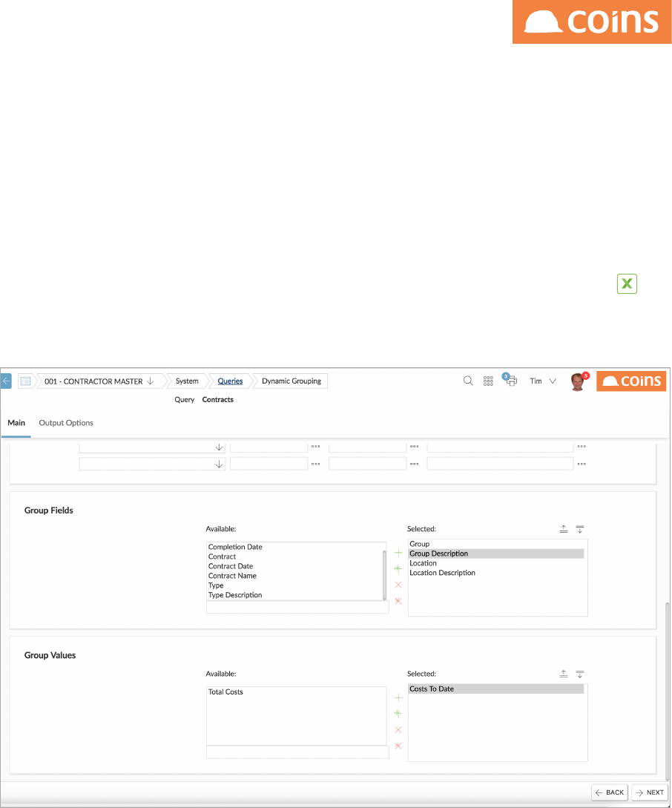672x808 pixels.
Task: Select Contract Date in available group fields
Action: pos(231,566)
